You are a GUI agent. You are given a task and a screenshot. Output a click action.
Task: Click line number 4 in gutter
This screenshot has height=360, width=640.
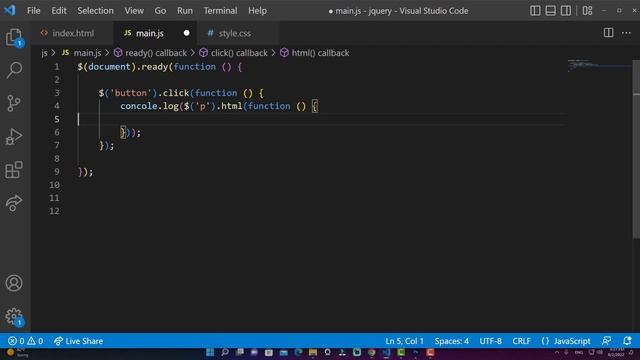[57, 106]
